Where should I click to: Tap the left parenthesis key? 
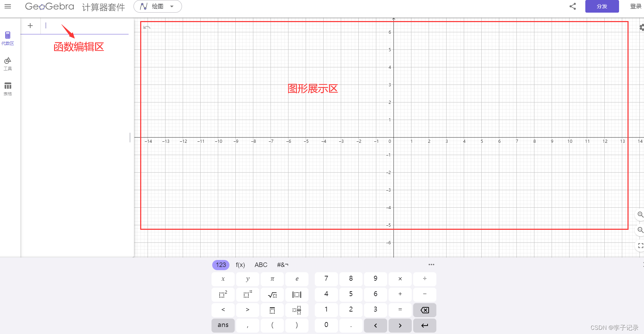pos(272,325)
